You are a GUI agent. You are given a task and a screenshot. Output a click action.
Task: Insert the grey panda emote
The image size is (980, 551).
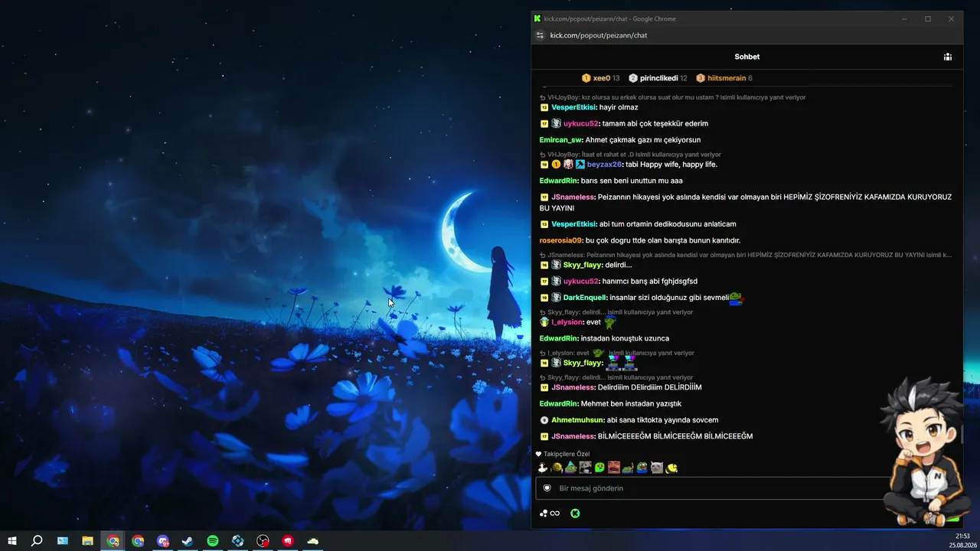coord(586,468)
